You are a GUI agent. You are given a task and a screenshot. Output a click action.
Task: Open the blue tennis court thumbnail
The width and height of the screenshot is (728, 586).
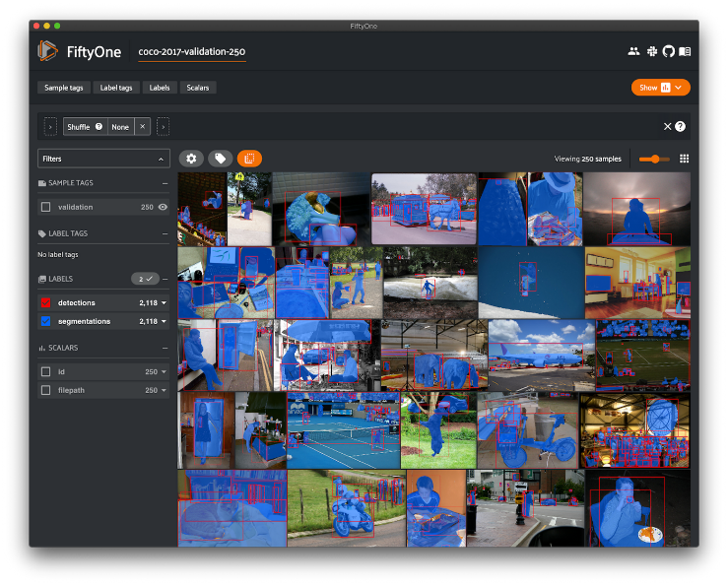click(343, 430)
